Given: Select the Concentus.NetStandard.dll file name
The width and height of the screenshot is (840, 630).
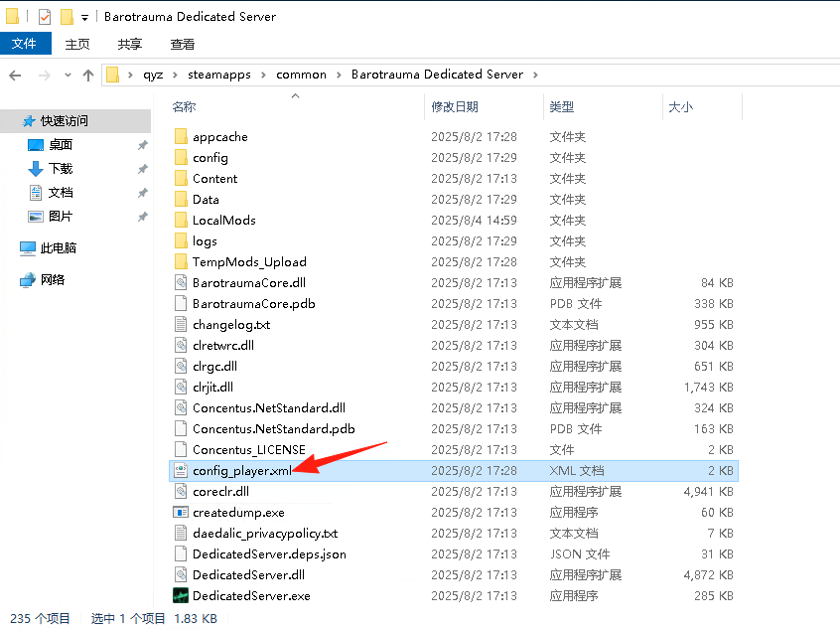Looking at the screenshot, I should click(269, 408).
